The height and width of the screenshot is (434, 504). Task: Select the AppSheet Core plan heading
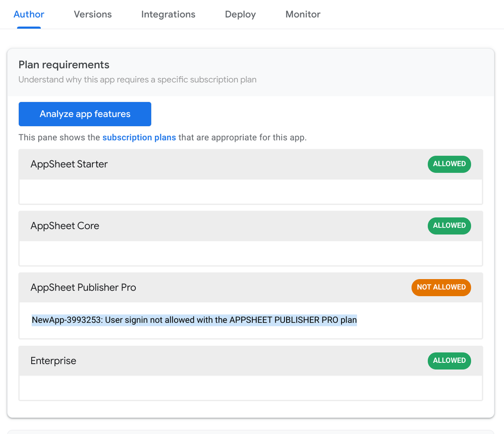point(65,226)
